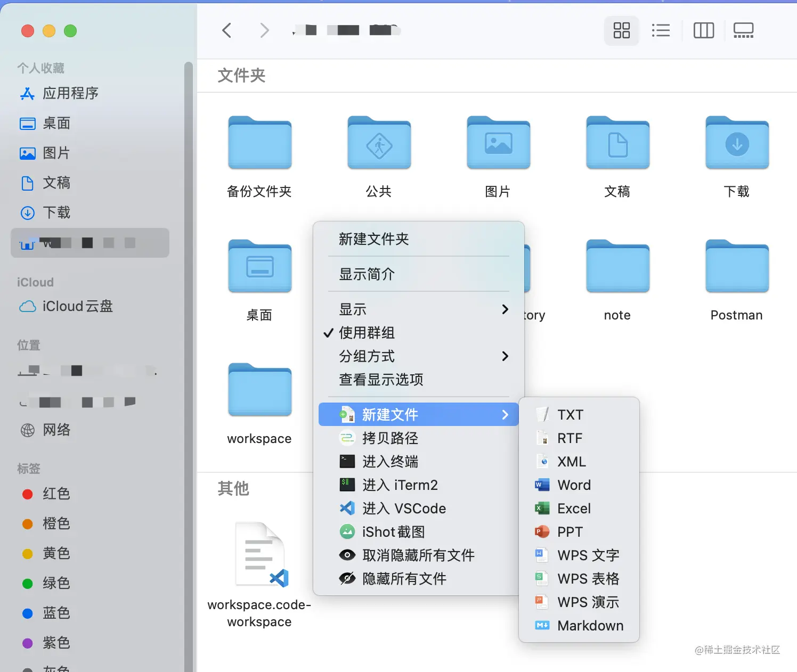
Task: Go back with the left arrow
Action: tap(227, 30)
